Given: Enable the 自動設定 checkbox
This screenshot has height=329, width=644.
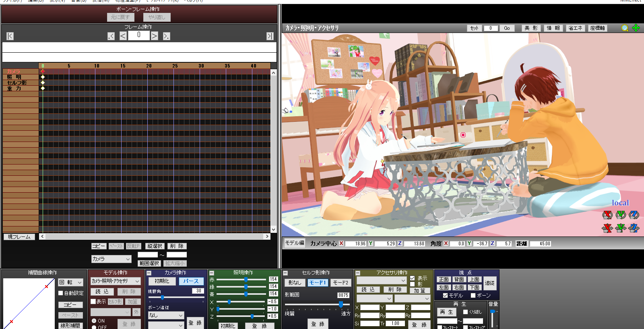Looking at the screenshot, I should 61,293.
